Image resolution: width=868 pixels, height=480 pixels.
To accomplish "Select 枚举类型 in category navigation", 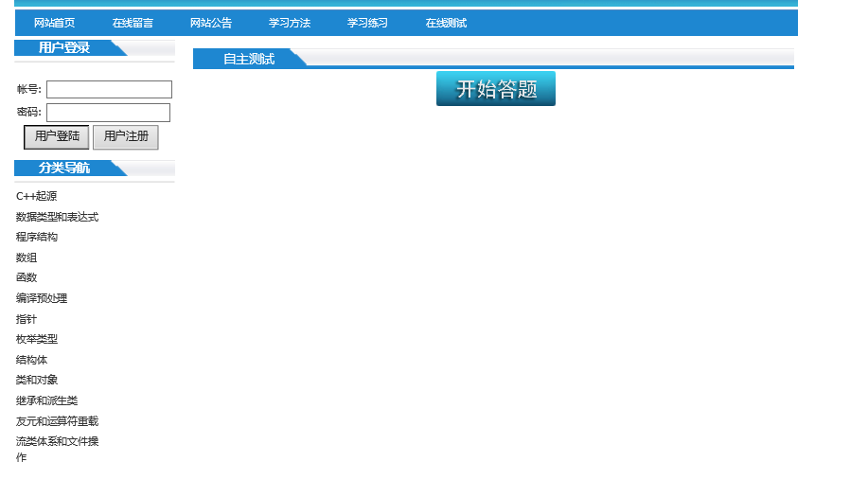I will pos(37,339).
